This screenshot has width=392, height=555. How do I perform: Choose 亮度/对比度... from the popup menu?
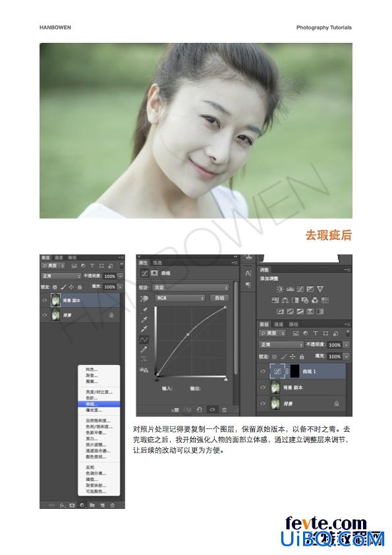(x=99, y=392)
